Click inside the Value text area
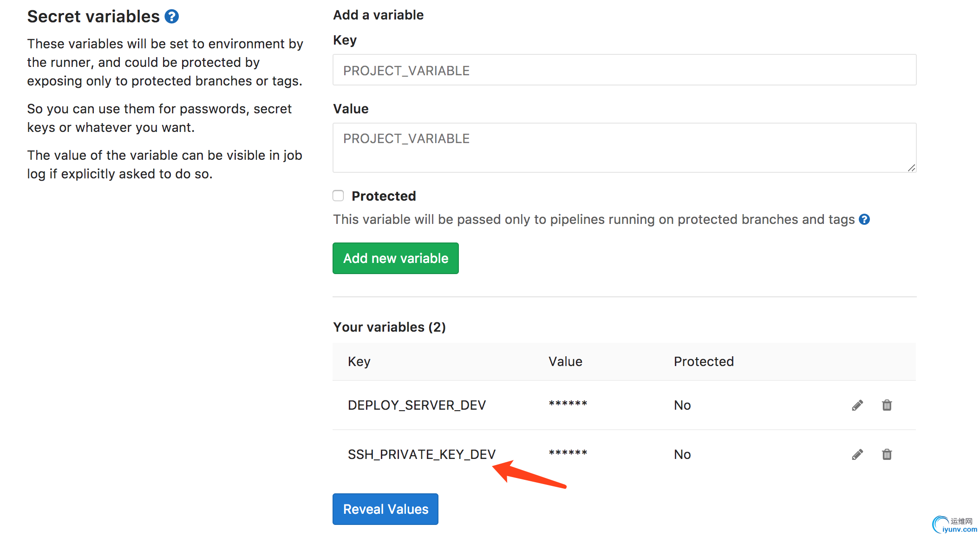 tap(624, 148)
